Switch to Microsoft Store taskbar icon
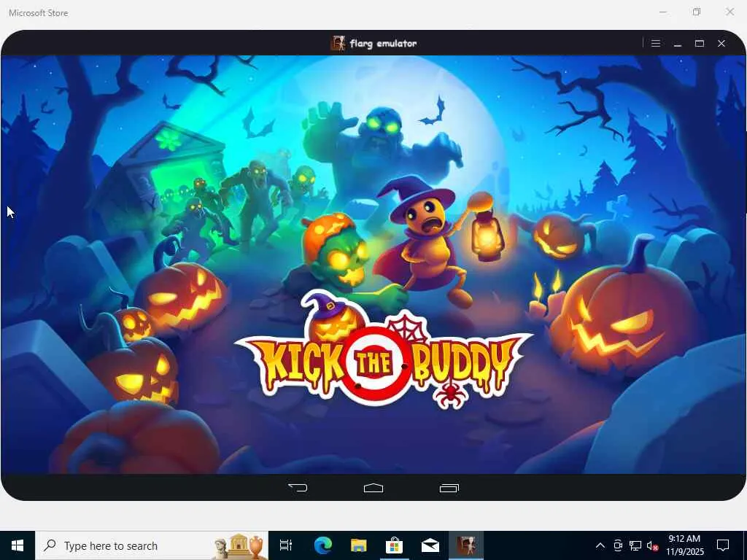 395,545
